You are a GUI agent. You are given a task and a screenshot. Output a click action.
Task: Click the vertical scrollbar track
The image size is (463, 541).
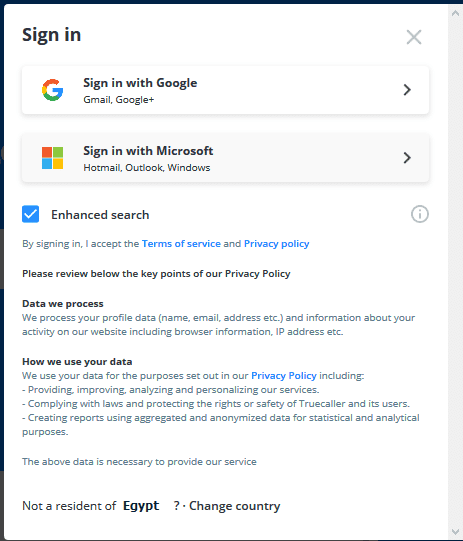point(455,273)
